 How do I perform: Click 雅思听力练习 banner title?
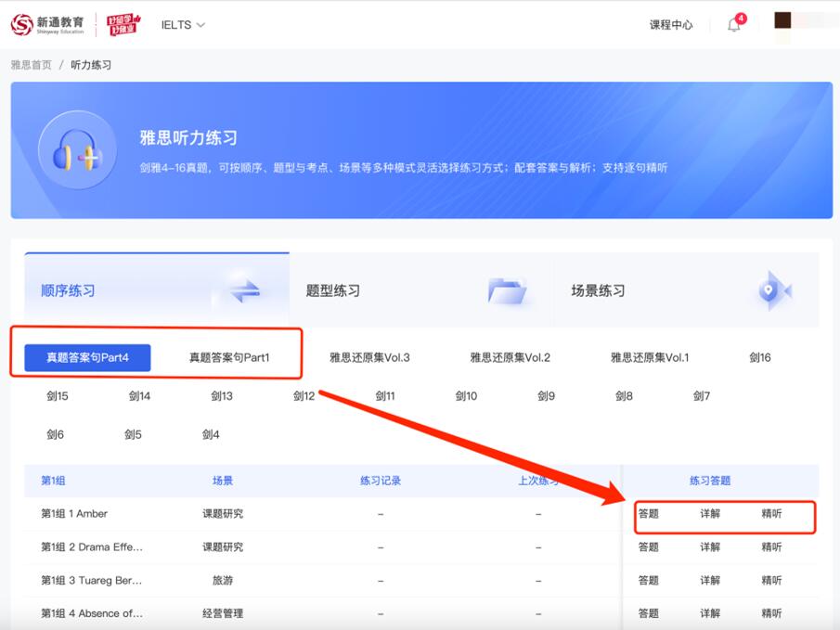188,137
